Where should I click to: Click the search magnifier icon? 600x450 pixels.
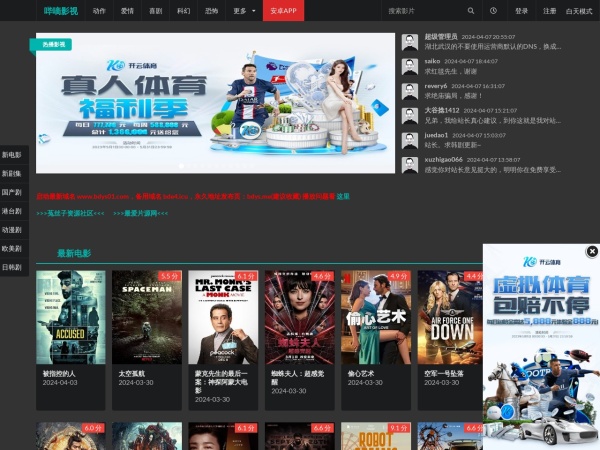pyautogui.click(x=471, y=11)
